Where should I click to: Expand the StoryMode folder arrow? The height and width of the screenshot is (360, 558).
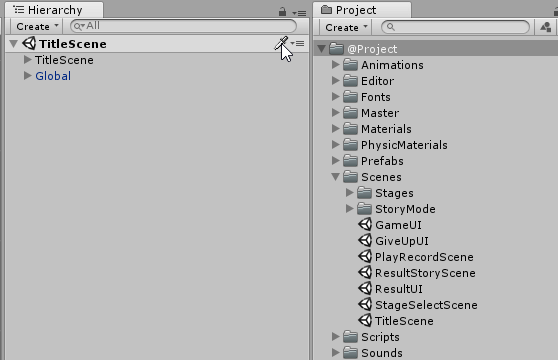[349, 208]
